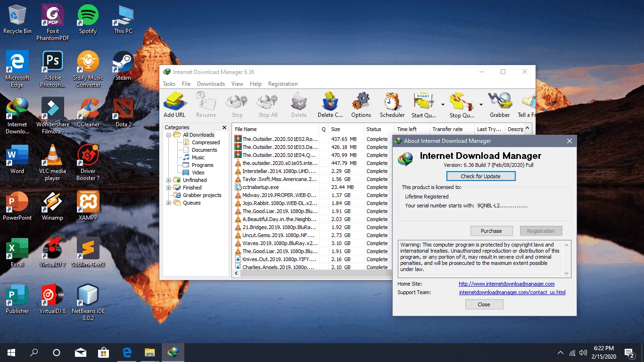Click the Delete Completed toolbar icon
644x362 pixels.
(330, 105)
